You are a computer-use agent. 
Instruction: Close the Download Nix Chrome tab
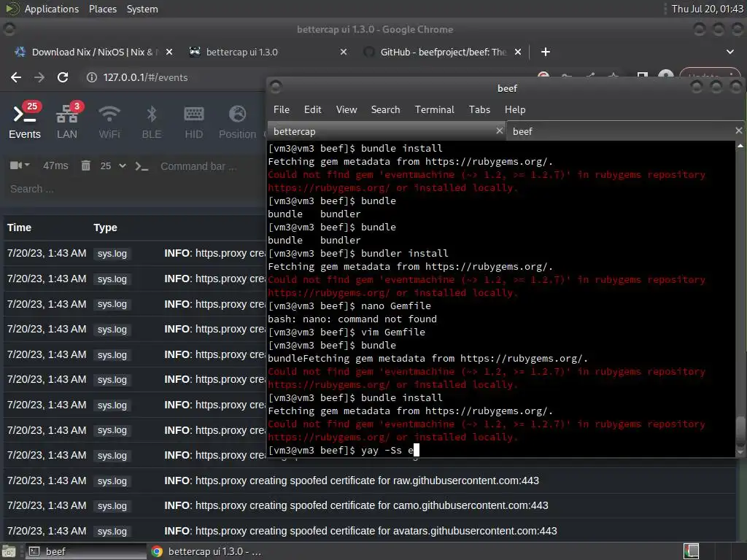169,52
